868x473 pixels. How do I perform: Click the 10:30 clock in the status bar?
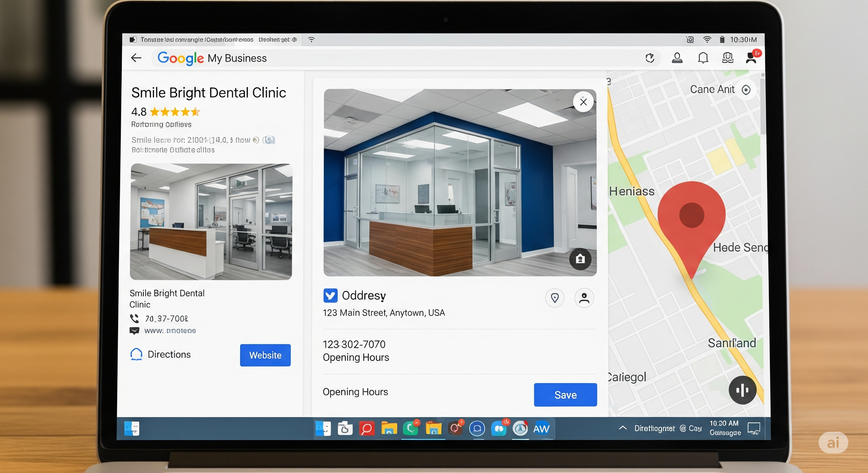pos(743,40)
